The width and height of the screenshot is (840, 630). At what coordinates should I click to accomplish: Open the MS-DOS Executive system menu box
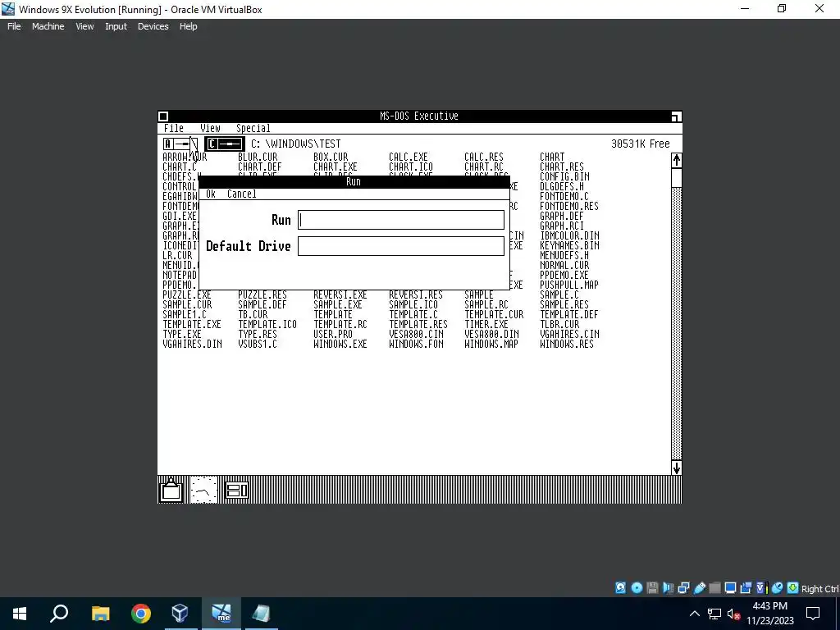pyautogui.click(x=164, y=116)
